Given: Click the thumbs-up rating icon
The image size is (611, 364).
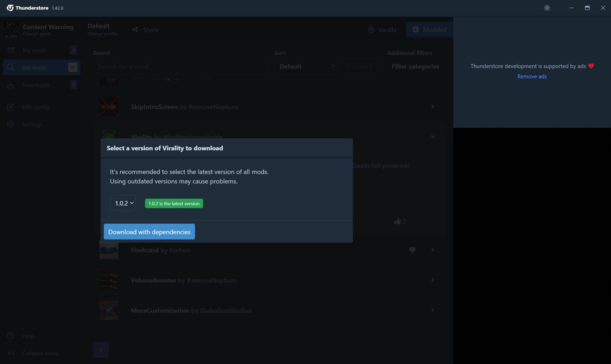Looking at the screenshot, I should (397, 221).
